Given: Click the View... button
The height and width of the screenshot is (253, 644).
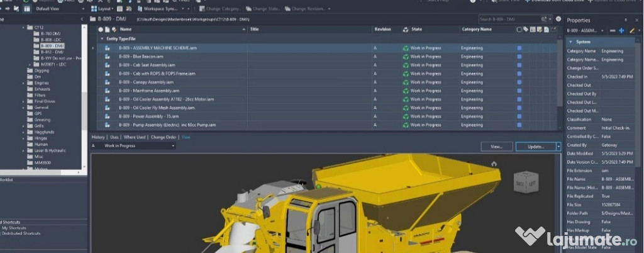Looking at the screenshot, I should point(497,147).
